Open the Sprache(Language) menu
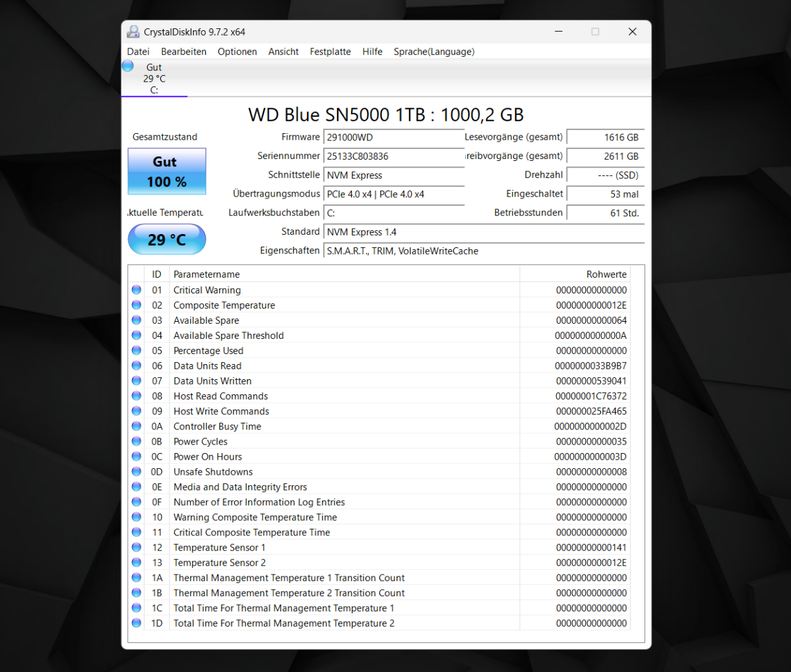 tap(434, 51)
